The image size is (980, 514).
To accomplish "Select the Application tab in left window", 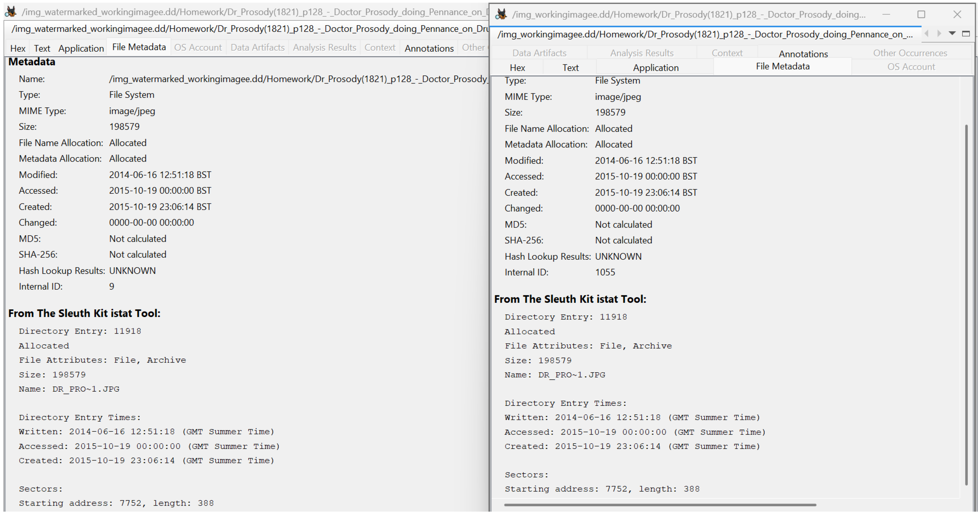I will pos(81,48).
